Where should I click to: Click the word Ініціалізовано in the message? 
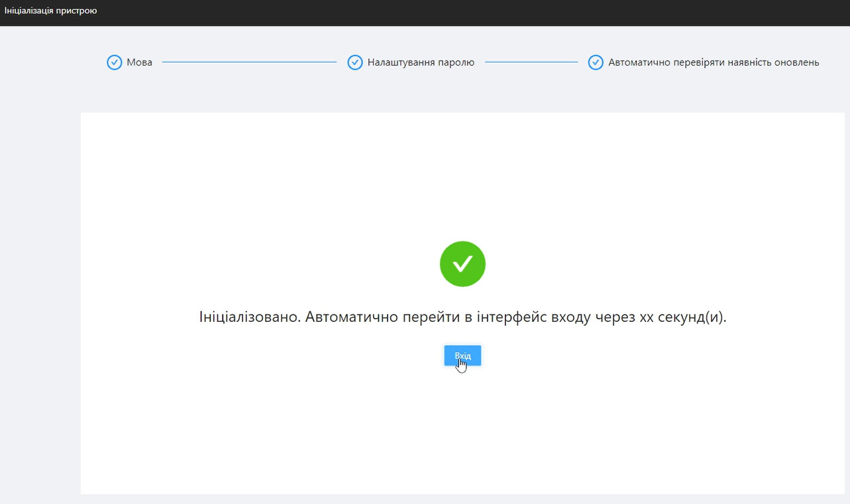click(x=249, y=317)
